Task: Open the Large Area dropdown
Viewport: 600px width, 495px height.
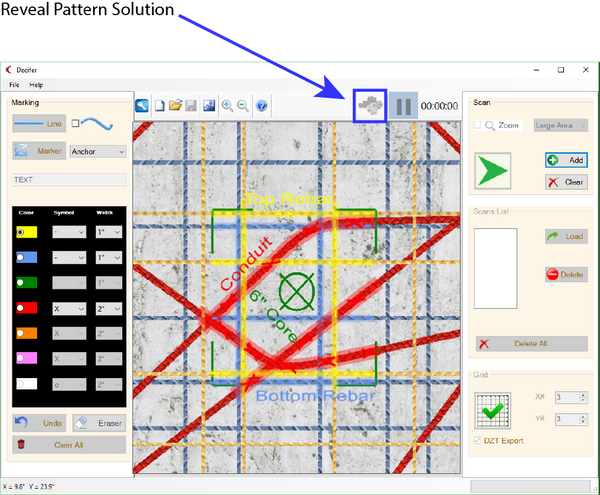Action: (x=561, y=125)
